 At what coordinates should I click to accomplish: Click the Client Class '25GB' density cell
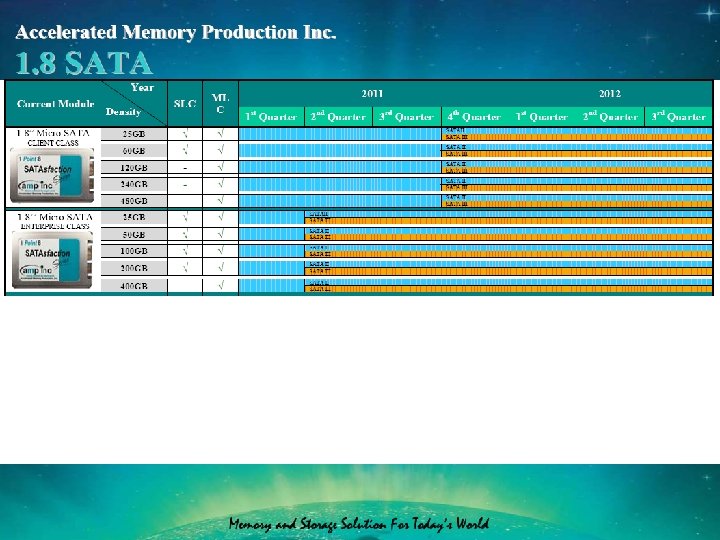click(134, 134)
